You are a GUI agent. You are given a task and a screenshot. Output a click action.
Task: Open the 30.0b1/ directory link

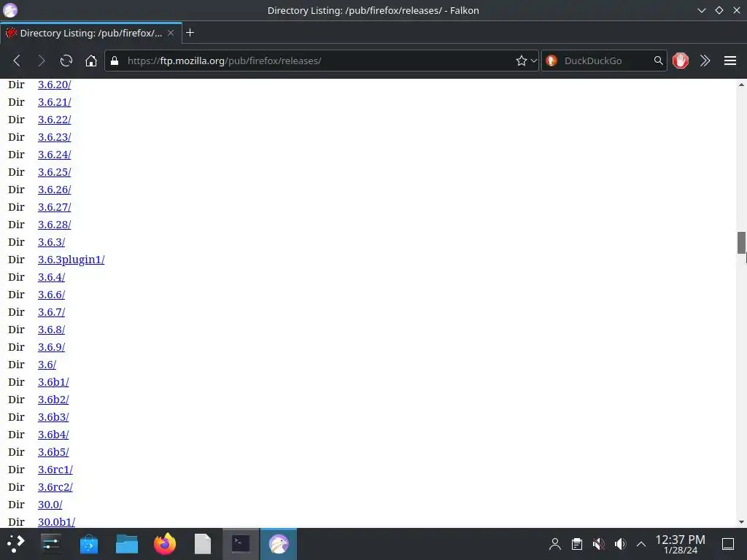57,522
